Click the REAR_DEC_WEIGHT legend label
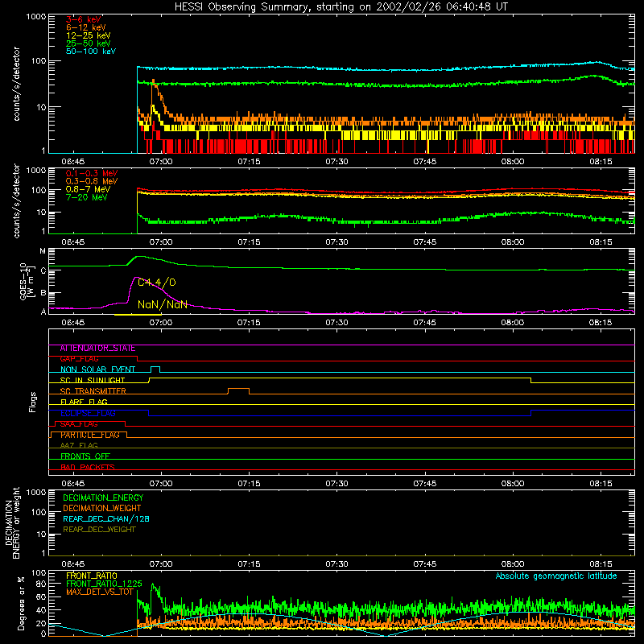Screen dimensions: 644x644 pos(99,530)
